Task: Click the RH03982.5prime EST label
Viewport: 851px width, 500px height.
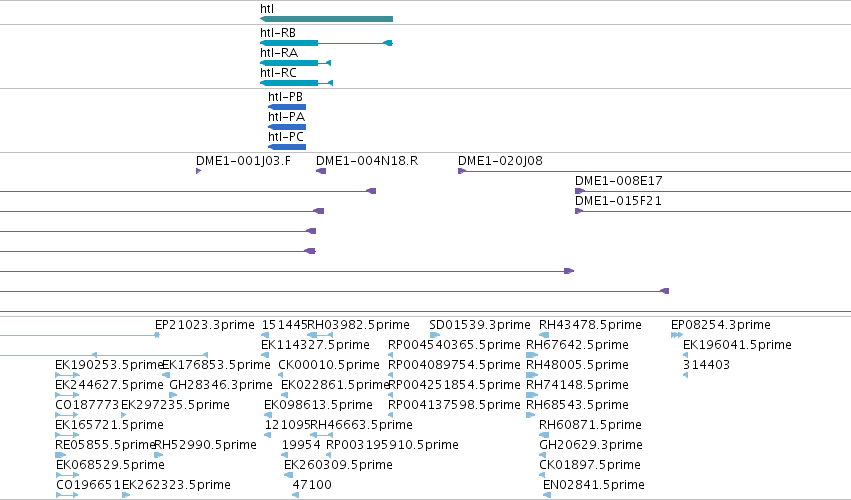Action: pyautogui.click(x=358, y=325)
